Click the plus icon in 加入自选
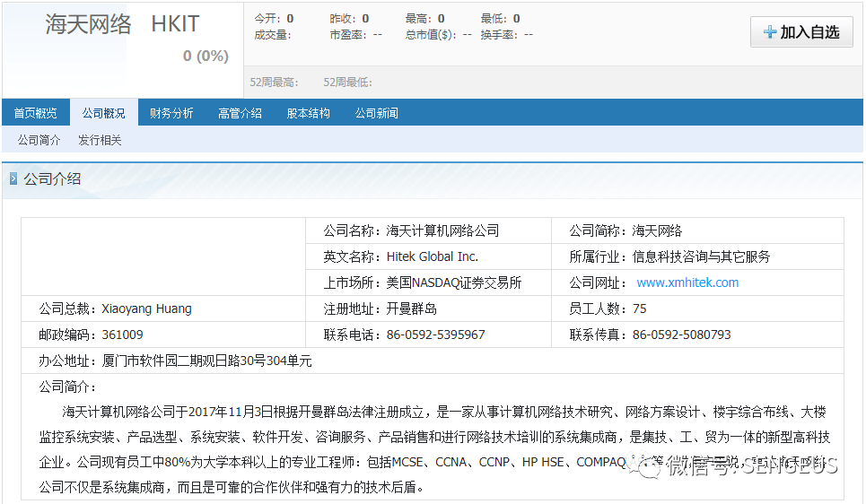This screenshot has width=866, height=504. tap(770, 32)
